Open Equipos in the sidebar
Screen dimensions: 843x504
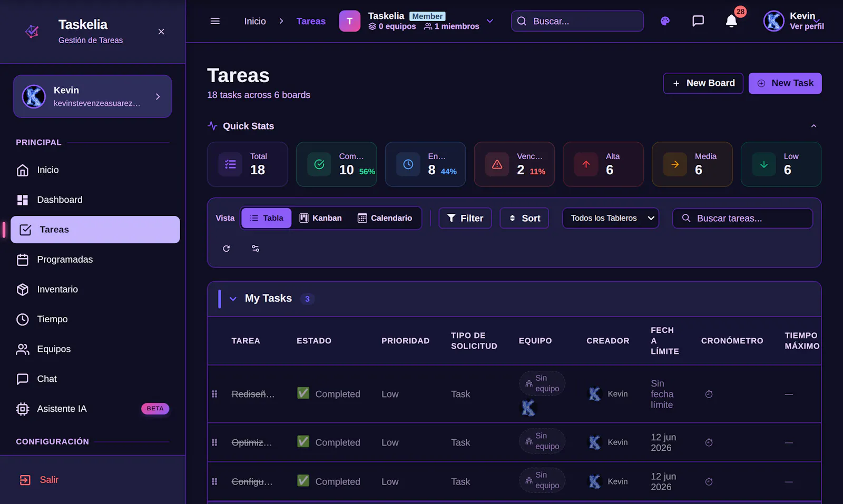point(95,349)
